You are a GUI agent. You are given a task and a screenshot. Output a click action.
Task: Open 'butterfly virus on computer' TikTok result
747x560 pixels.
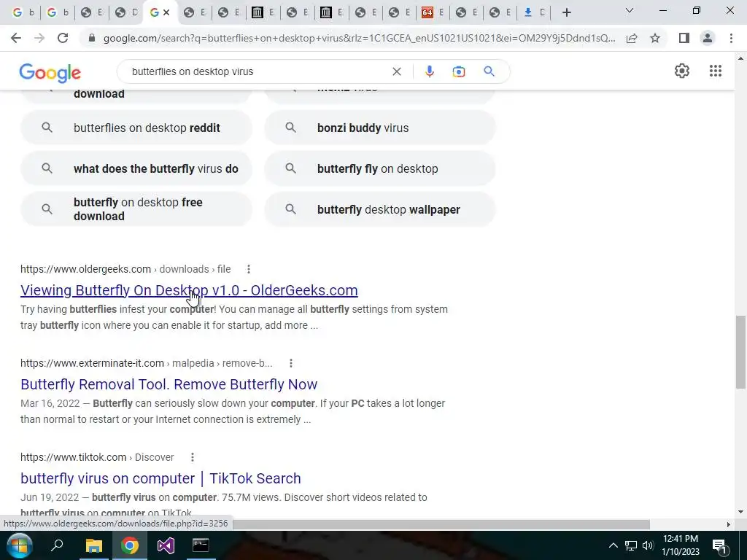pos(160,478)
